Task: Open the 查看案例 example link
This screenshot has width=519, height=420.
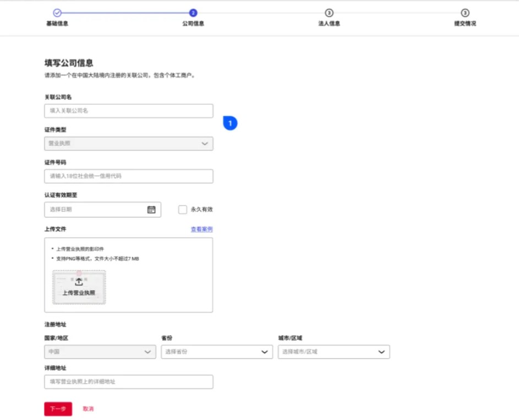Action: click(x=202, y=228)
